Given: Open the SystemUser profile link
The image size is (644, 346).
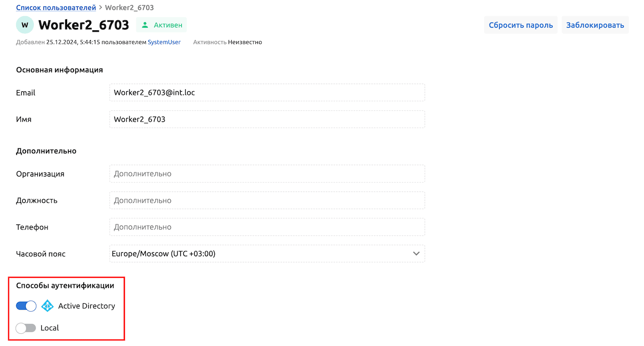Looking at the screenshot, I should (164, 42).
